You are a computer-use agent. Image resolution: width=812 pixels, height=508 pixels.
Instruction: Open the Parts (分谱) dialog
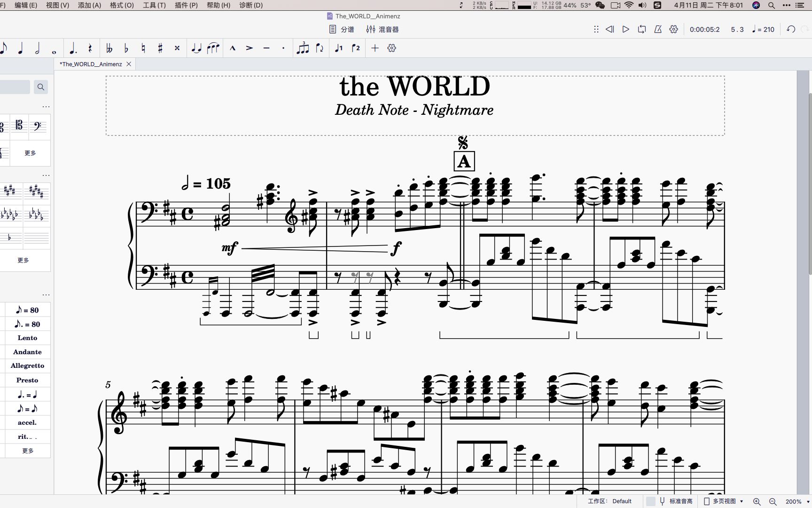342,29
